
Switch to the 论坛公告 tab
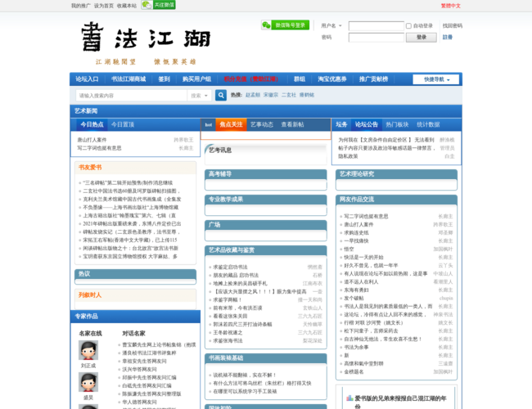367,124
